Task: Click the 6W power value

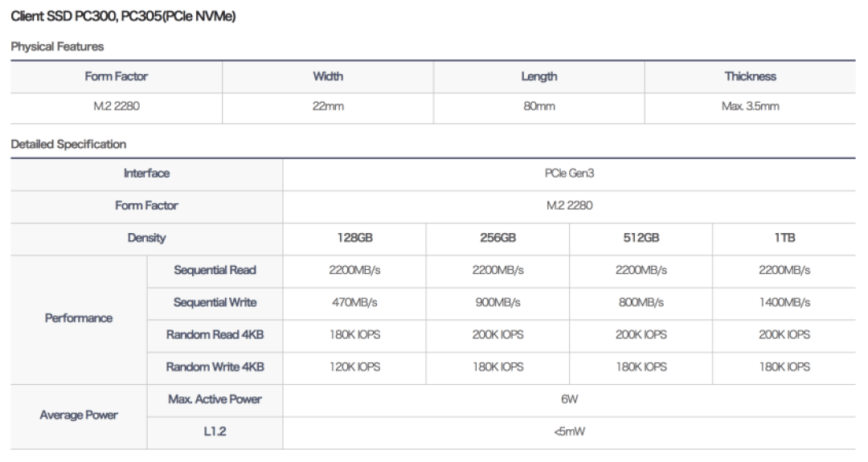Action: pyautogui.click(x=569, y=399)
